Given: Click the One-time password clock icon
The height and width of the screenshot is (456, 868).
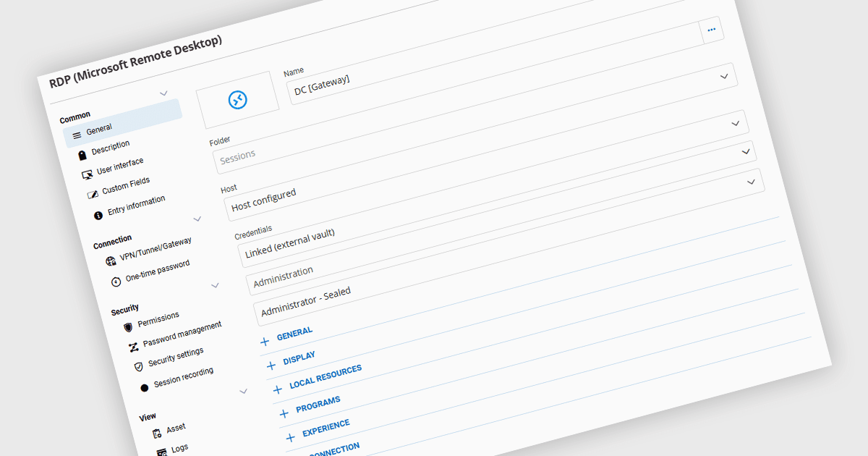Looking at the screenshot, I should [x=116, y=282].
